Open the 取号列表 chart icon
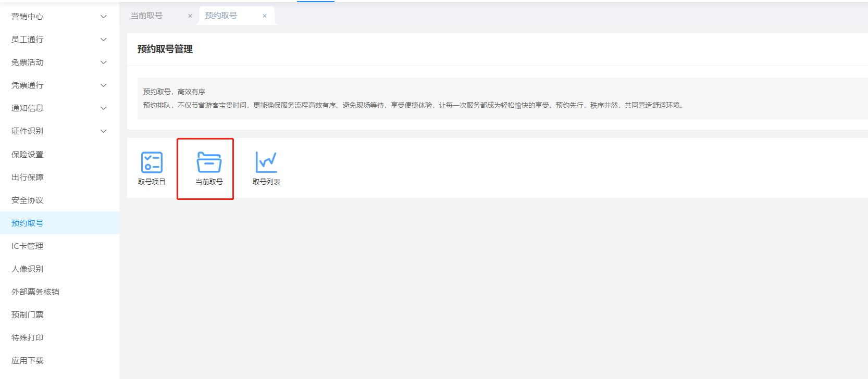 [266, 163]
